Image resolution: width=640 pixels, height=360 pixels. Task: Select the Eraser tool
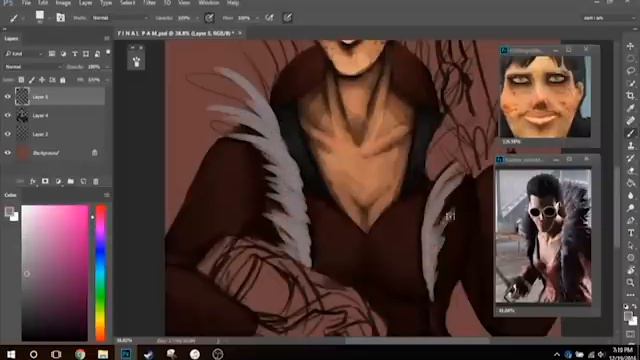(x=631, y=171)
